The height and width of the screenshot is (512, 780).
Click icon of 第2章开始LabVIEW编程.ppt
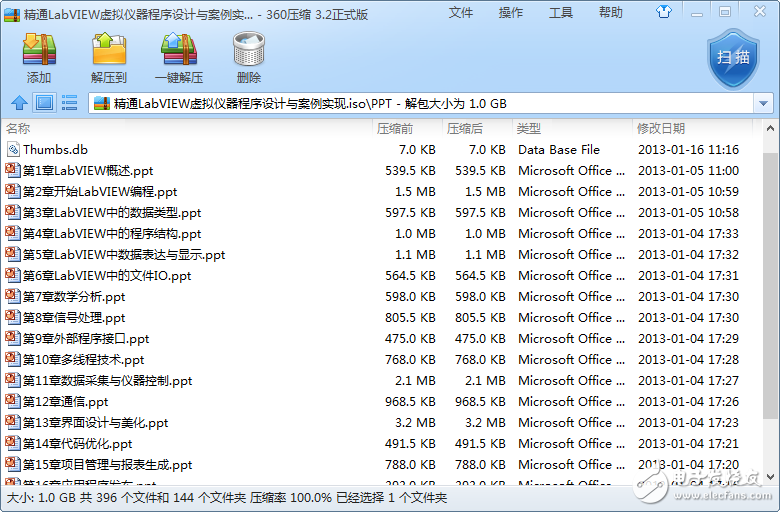pos(12,191)
